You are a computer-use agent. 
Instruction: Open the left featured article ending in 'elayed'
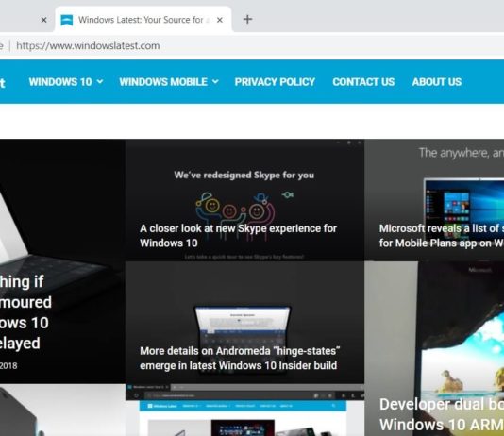[25, 312]
